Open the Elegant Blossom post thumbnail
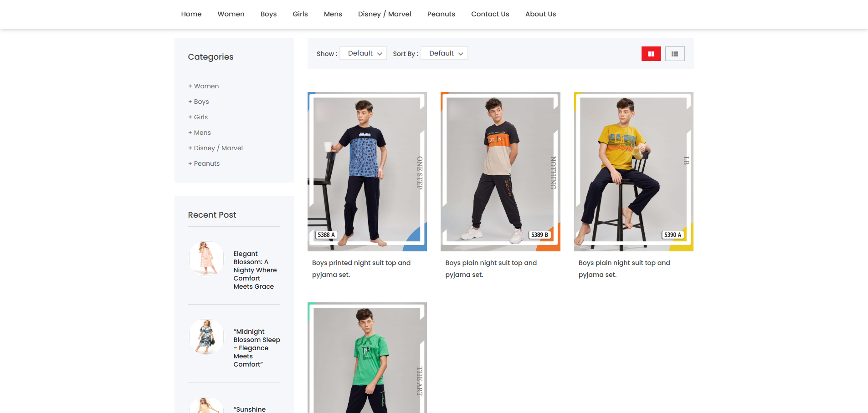 coord(206,258)
